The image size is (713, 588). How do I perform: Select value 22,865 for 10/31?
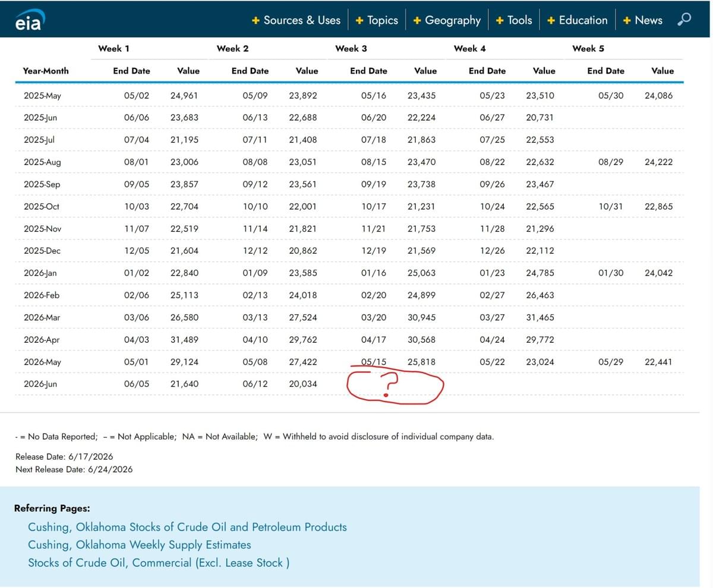(x=659, y=207)
